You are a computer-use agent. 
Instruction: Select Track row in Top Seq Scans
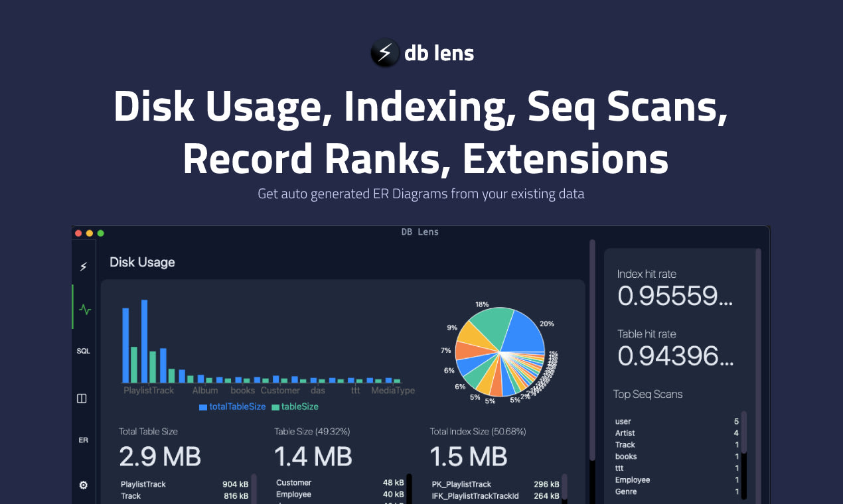[x=677, y=445]
